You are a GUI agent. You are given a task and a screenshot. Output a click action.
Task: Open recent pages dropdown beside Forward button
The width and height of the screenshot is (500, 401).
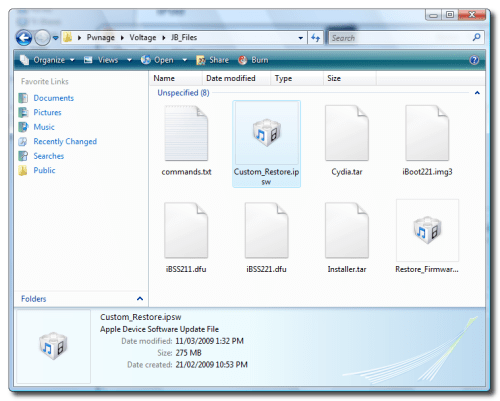pyautogui.click(x=56, y=38)
